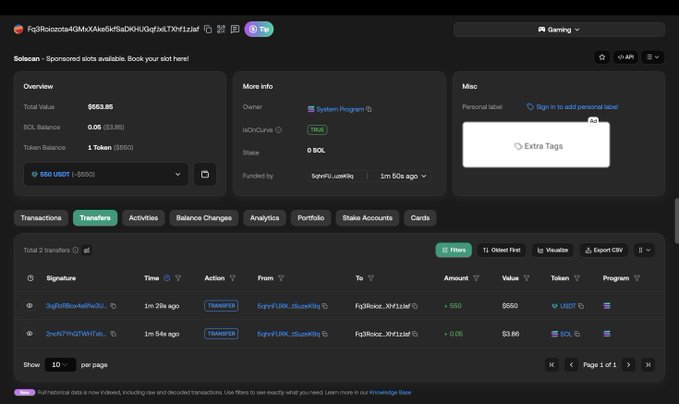The image size is (679, 404).
Task: Copy signature of the USDT transfer
Action: pyautogui.click(x=113, y=306)
